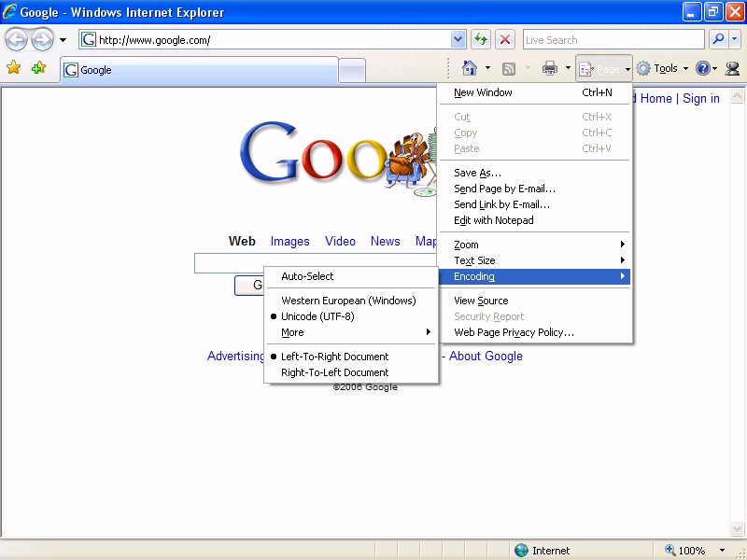Click the Internet security zone label
Image resolution: width=747 pixels, height=560 pixels.
[551, 551]
